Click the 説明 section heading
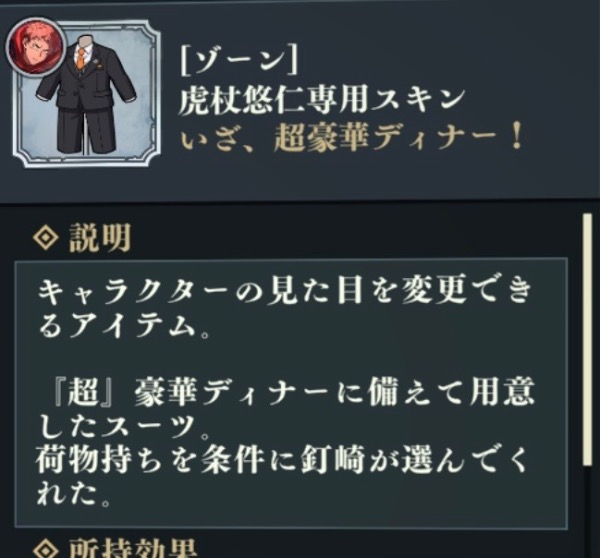 tap(99, 238)
